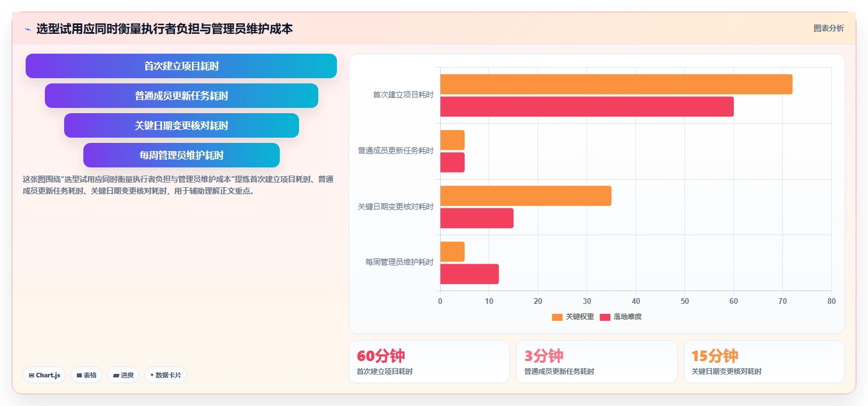Viewport: 868px width, 406px height.
Task: Click the 图表分析 label in header
Action: (828, 28)
